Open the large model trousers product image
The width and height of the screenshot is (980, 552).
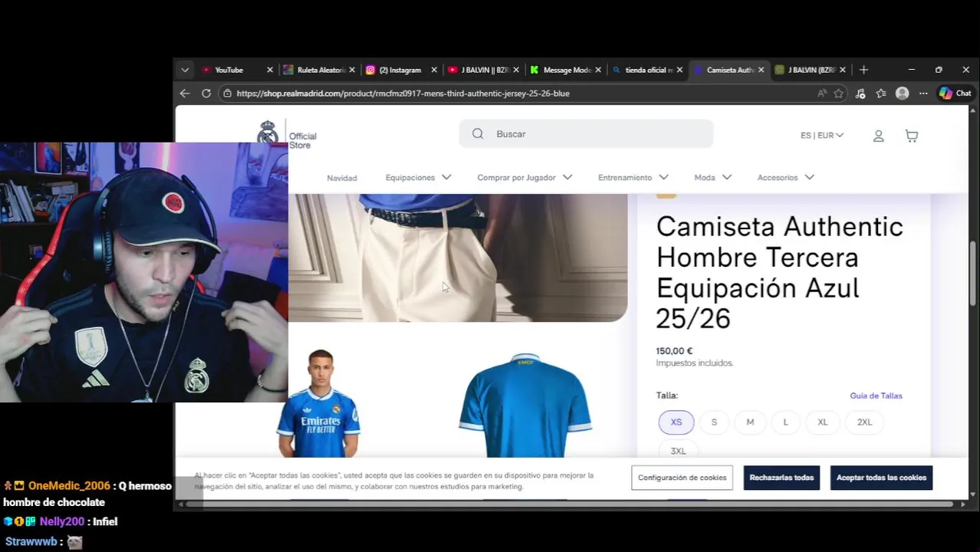pyautogui.click(x=458, y=258)
